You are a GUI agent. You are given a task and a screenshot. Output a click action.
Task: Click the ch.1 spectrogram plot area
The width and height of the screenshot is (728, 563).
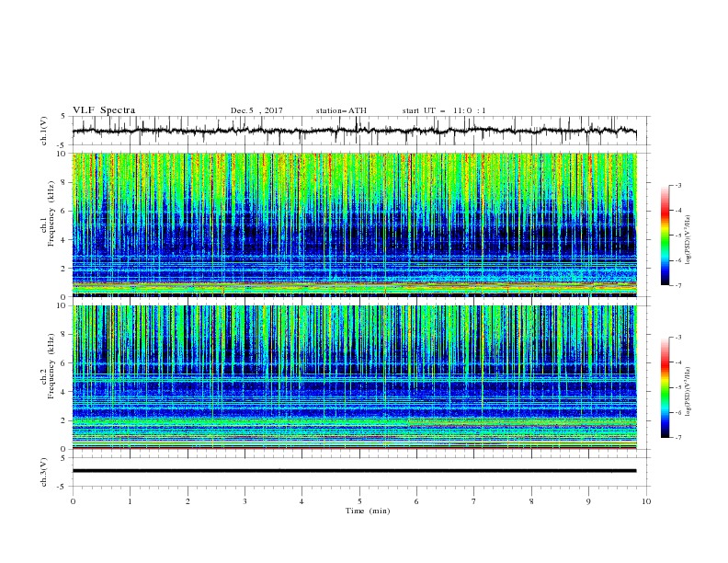click(x=354, y=224)
